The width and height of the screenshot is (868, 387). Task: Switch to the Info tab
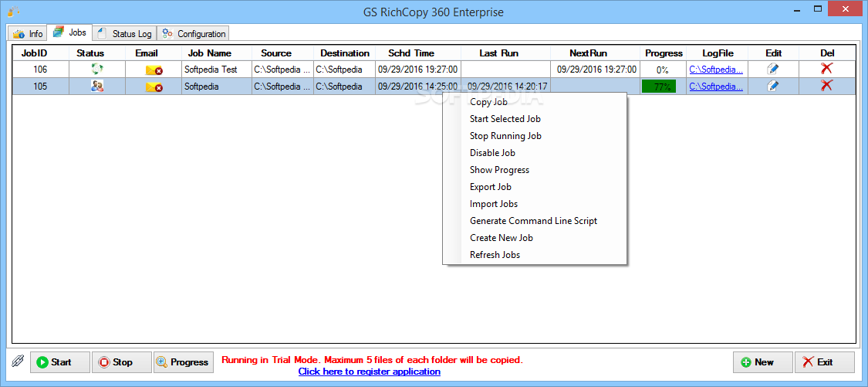click(x=27, y=33)
